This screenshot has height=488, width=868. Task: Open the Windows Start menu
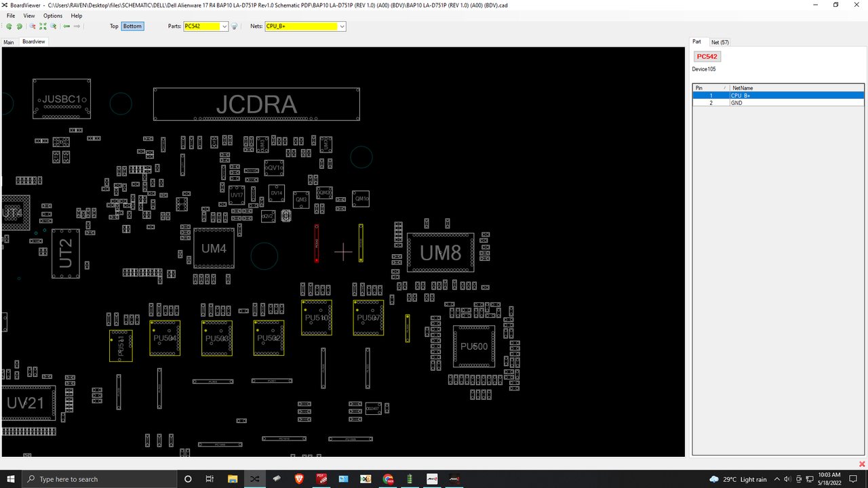pyautogui.click(x=10, y=479)
